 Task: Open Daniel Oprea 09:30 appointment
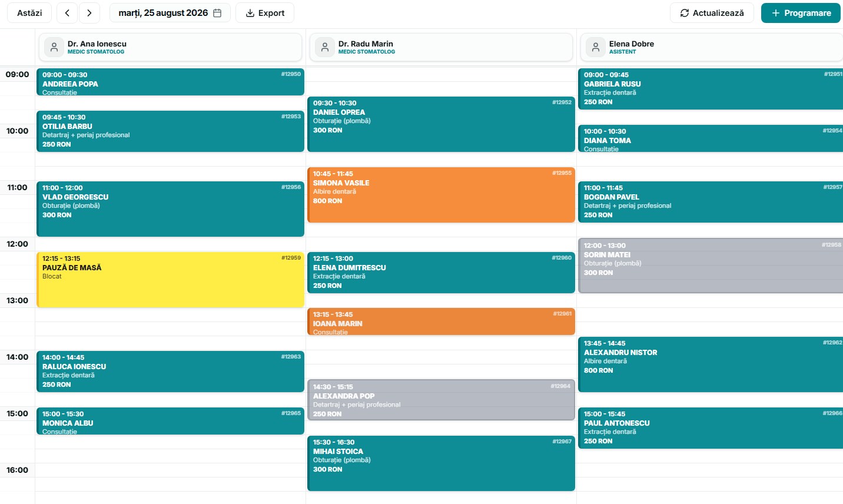point(441,124)
